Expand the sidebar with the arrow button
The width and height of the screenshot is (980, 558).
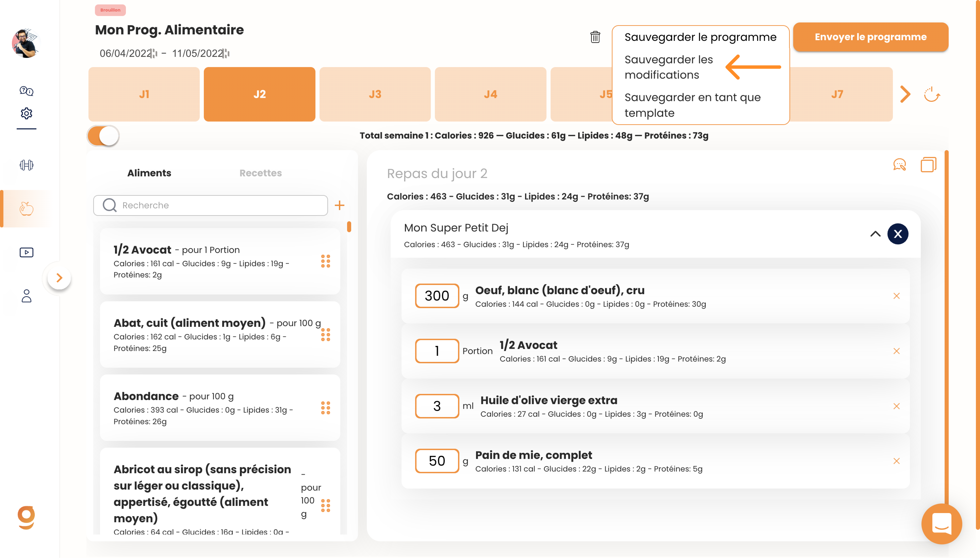[x=59, y=278]
